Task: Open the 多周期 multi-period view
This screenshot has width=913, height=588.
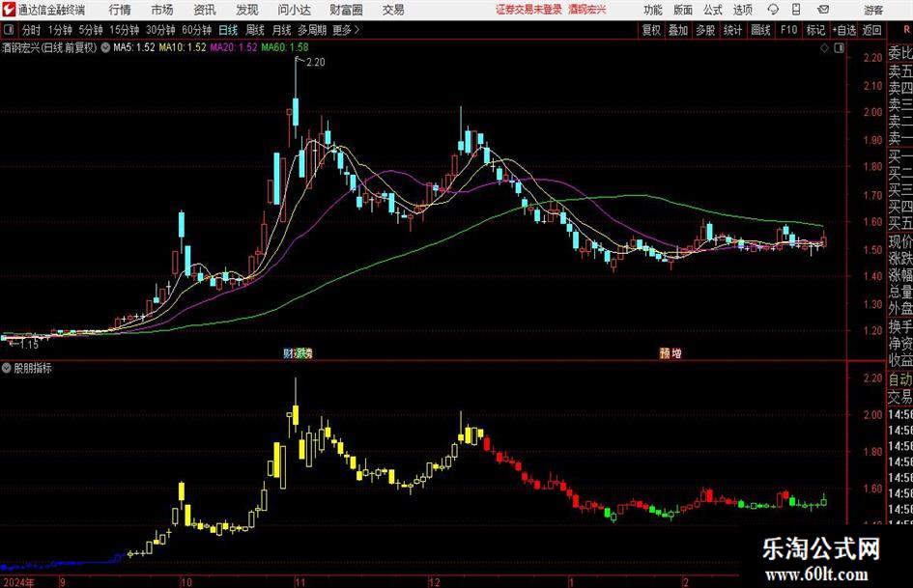Action: (x=312, y=30)
